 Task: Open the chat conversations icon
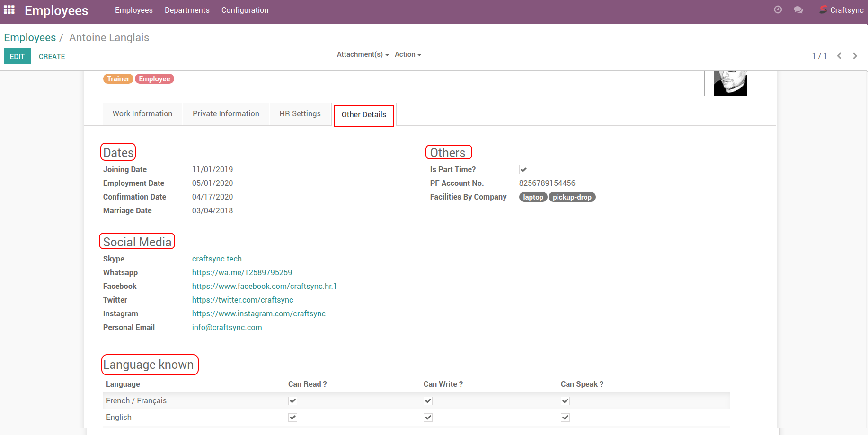[x=798, y=10]
